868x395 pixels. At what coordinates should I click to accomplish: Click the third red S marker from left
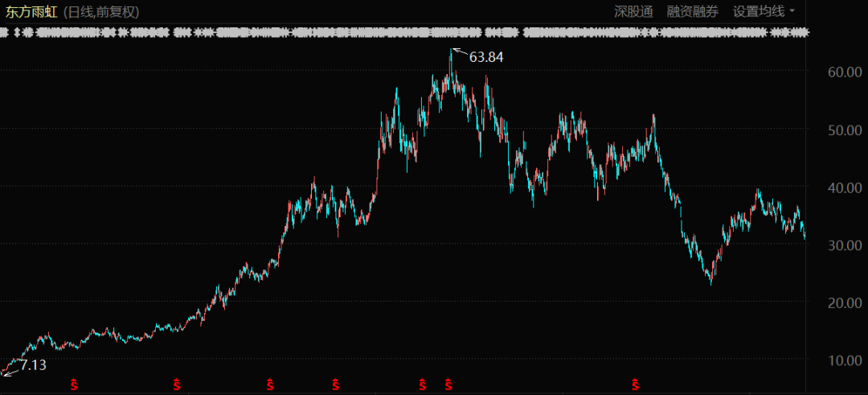click(271, 385)
